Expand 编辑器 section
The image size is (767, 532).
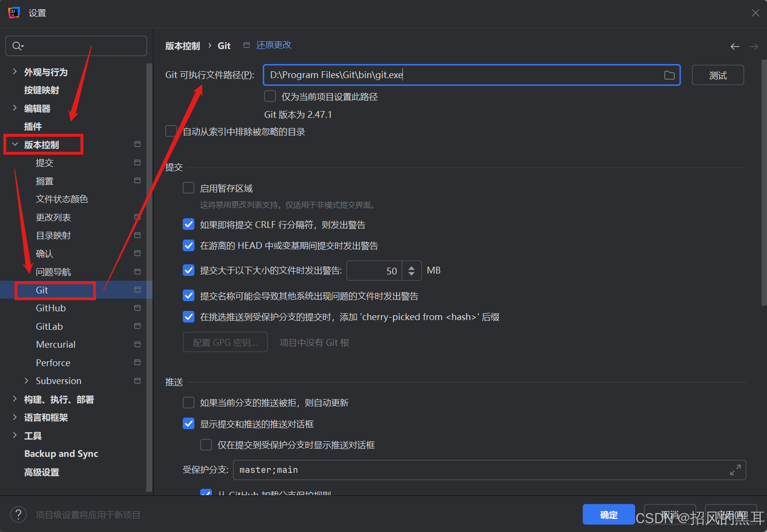coord(15,108)
